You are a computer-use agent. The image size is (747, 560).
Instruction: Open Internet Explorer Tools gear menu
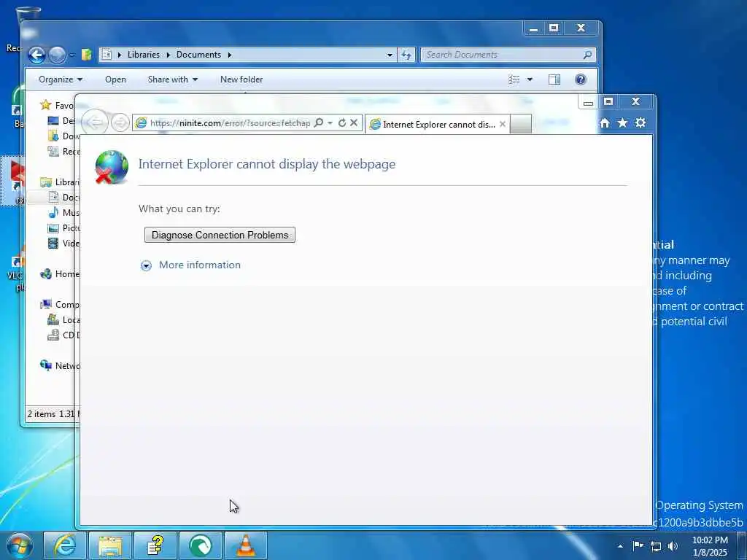pos(640,122)
